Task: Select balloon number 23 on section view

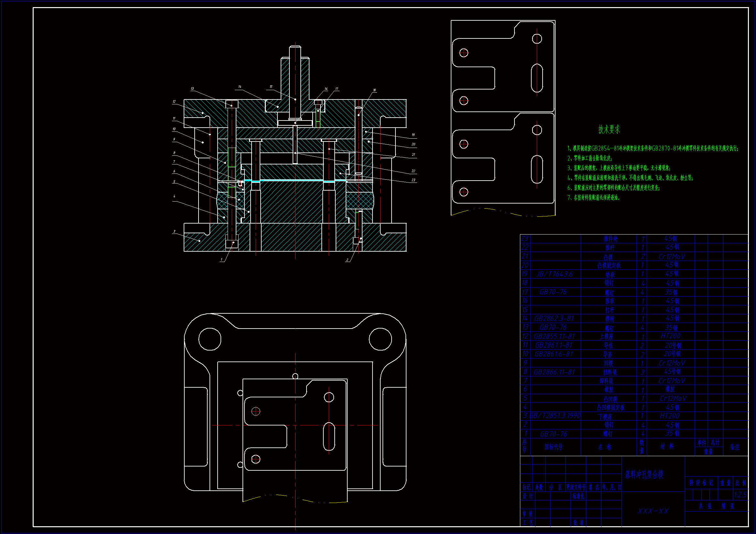Action: [413, 180]
